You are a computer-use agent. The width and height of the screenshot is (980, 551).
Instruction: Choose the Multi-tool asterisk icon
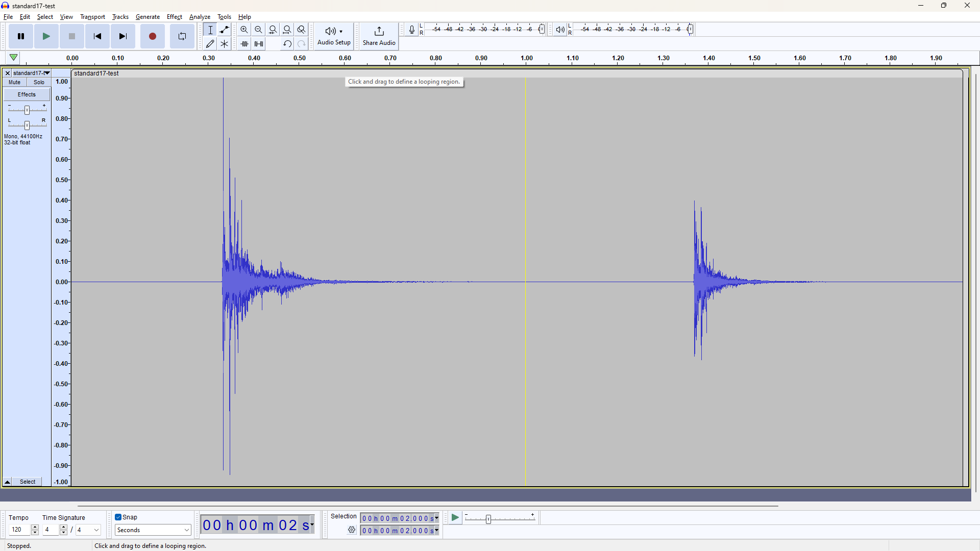225,44
